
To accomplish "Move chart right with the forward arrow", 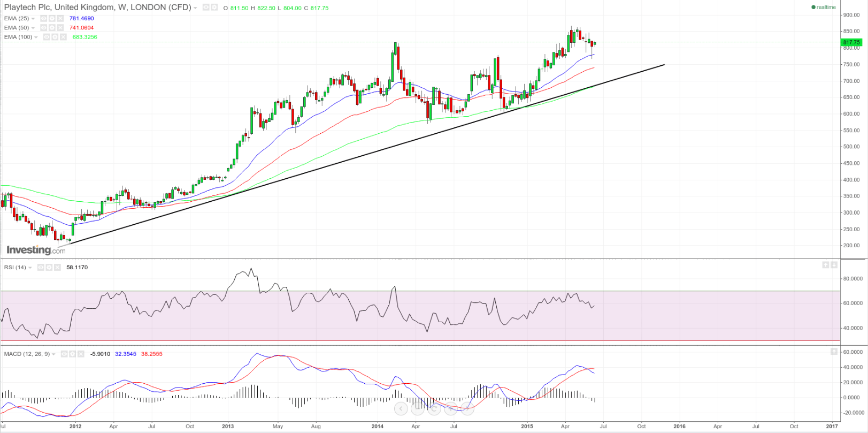I will (467, 409).
